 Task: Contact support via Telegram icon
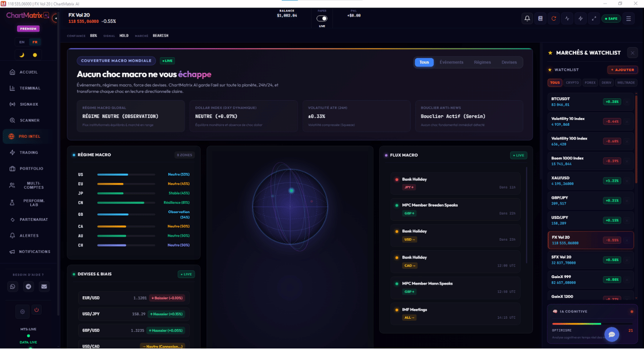click(28, 287)
